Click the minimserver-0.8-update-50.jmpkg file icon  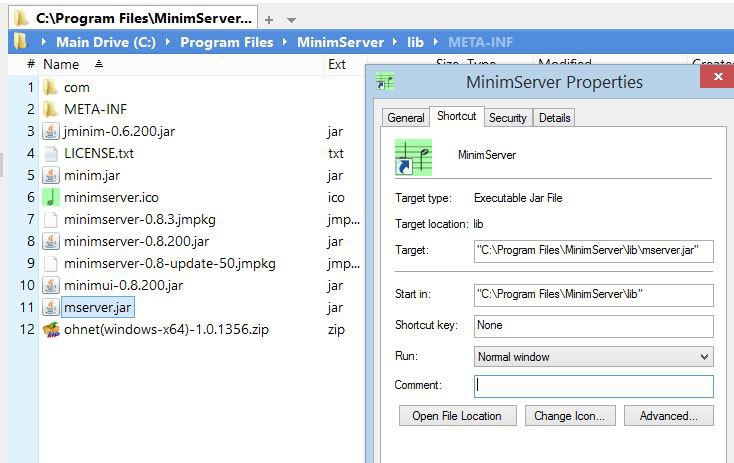coord(51,263)
